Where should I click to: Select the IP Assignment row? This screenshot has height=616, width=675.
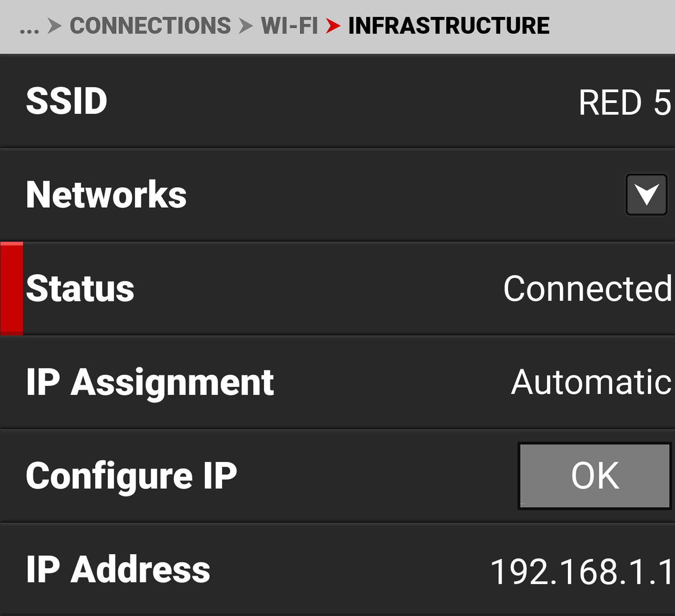(150, 382)
